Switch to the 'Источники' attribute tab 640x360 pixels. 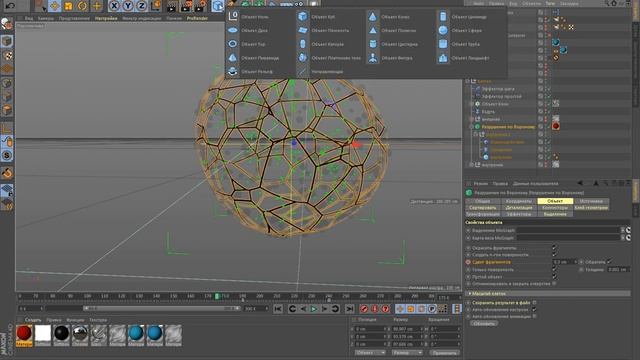pyautogui.click(x=591, y=201)
